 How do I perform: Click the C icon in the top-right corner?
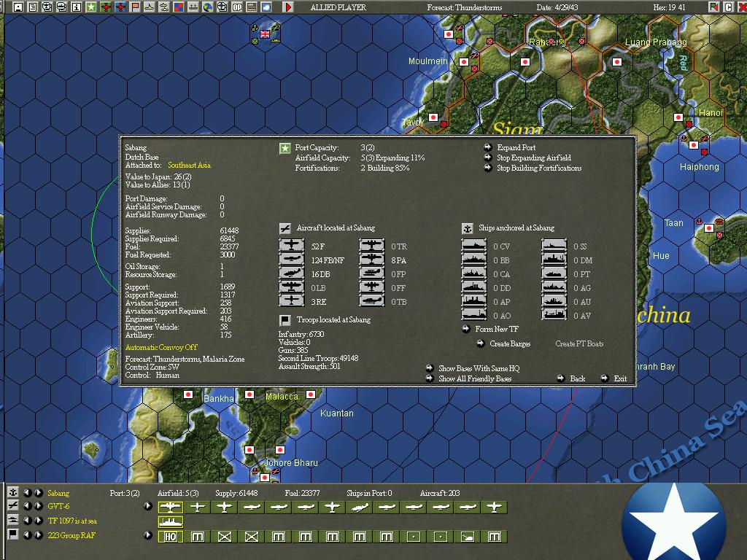pos(727,7)
